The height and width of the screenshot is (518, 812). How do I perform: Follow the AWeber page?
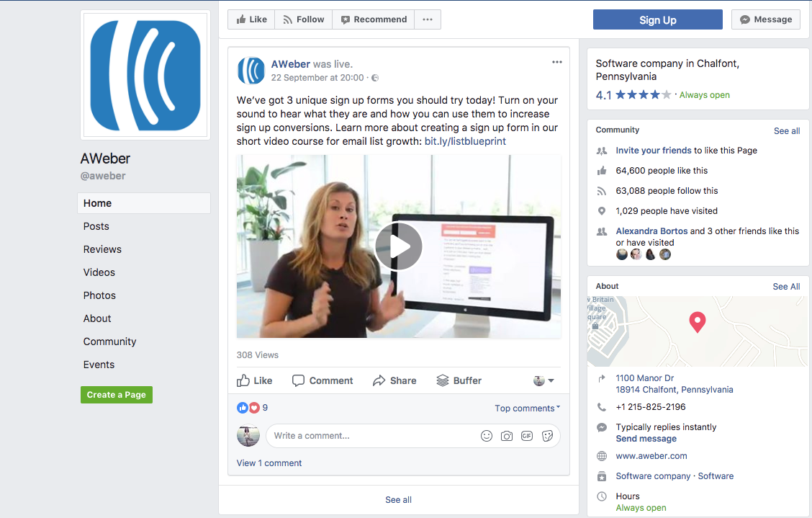click(304, 19)
